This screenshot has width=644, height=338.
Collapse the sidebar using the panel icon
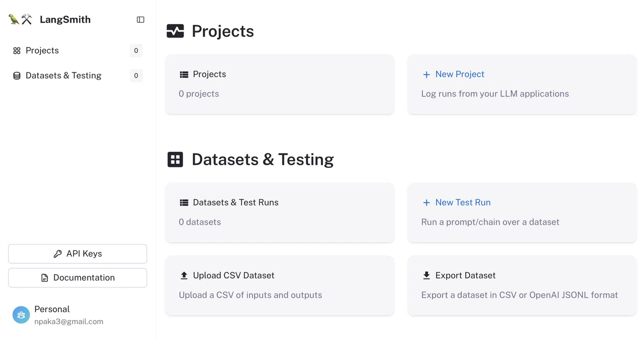tap(141, 20)
